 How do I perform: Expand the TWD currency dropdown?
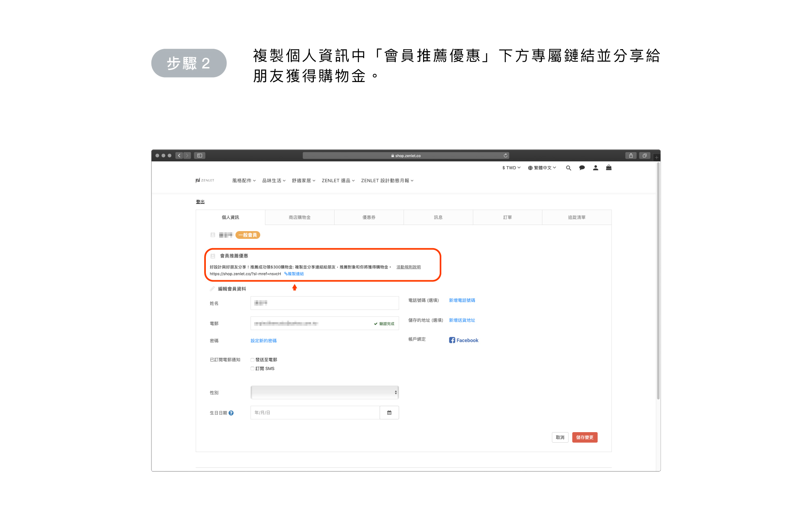click(x=511, y=168)
